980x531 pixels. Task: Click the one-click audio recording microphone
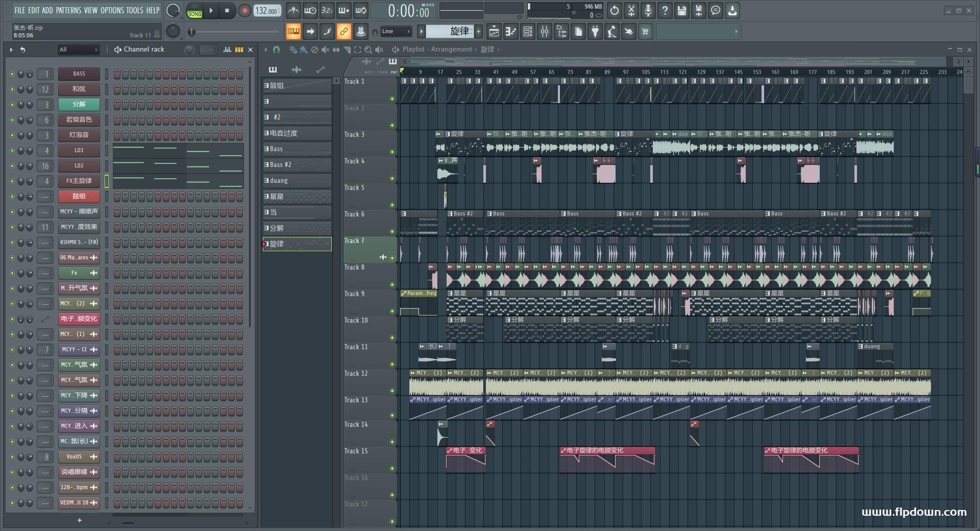(x=648, y=10)
